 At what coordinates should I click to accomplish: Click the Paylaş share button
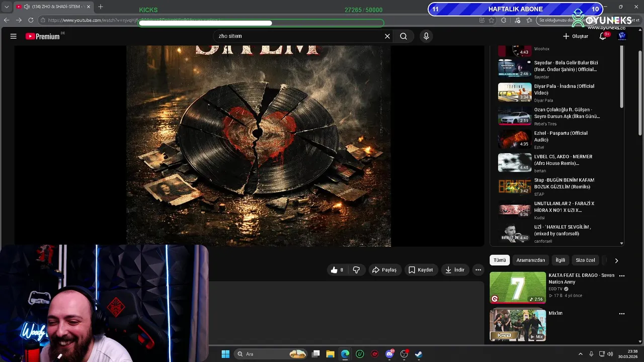[384, 270]
